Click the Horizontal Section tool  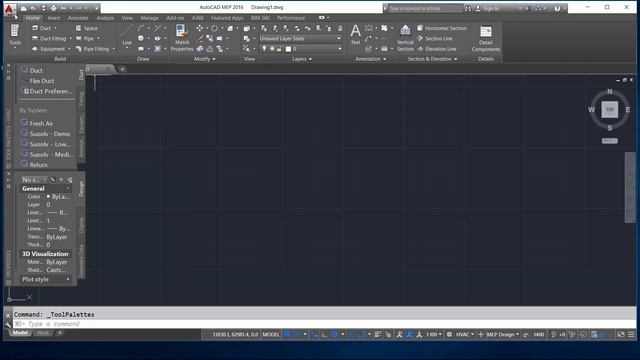pyautogui.click(x=441, y=28)
